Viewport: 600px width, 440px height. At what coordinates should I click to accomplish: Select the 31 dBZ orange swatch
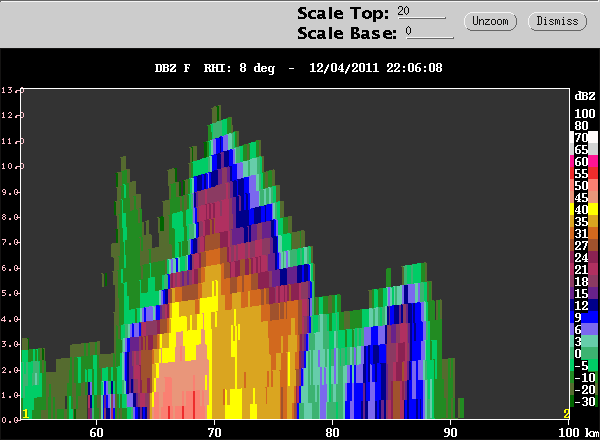coord(584,233)
